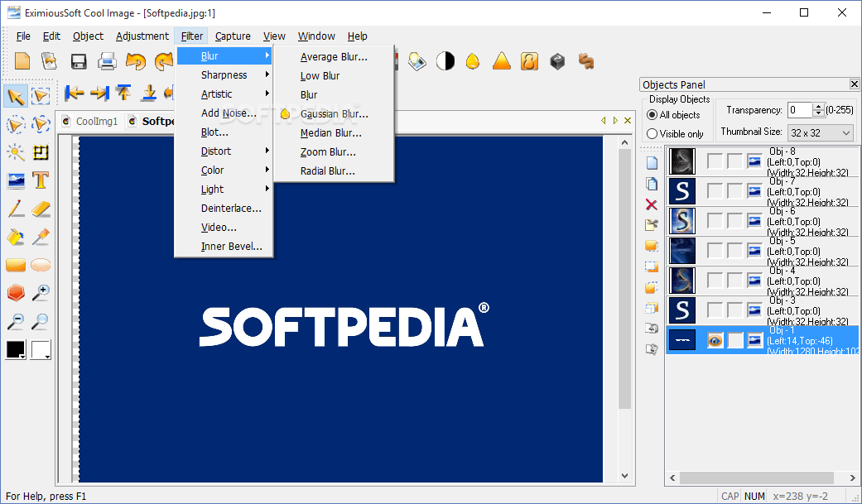Choose Deinterlace filter entry
This screenshot has height=504, width=862.
point(224,209)
